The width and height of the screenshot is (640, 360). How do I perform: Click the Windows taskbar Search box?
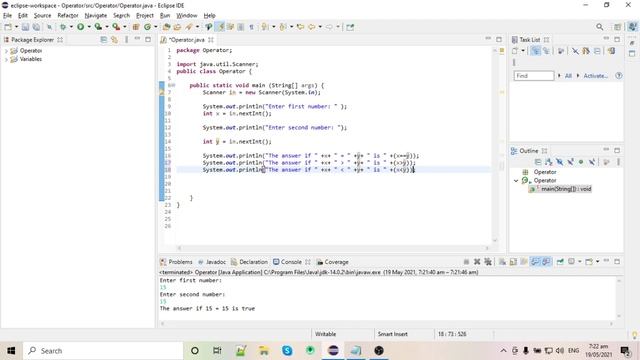(103, 351)
